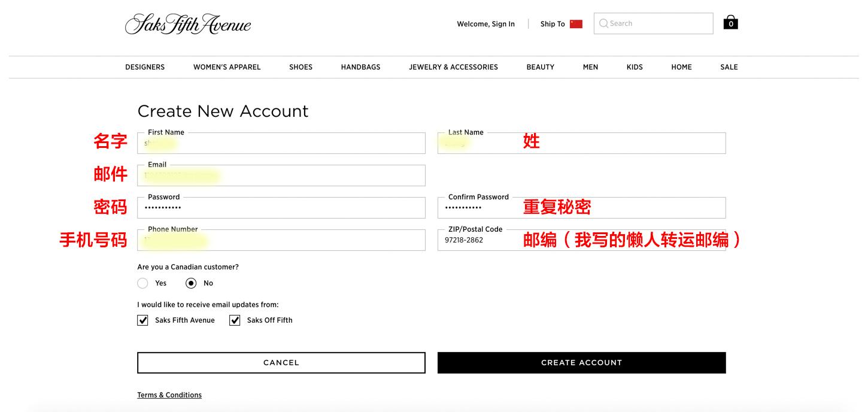868x412 pixels.
Task: Click the search magnifier icon
Action: pyautogui.click(x=603, y=23)
